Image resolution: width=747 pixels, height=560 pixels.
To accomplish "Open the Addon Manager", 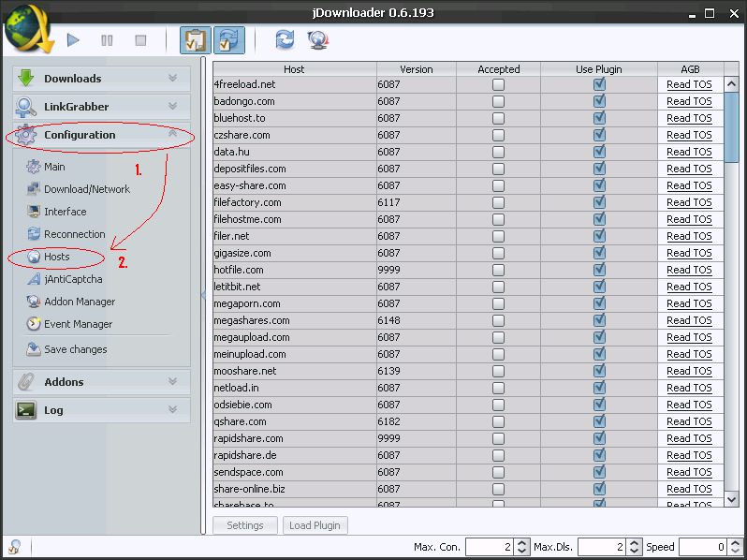I will tap(70, 302).
